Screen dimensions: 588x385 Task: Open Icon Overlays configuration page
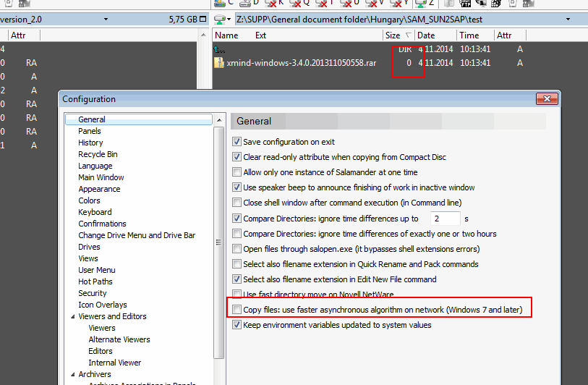pos(103,305)
